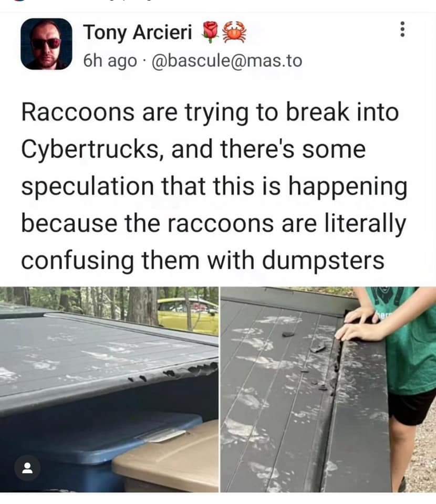436x504 pixels.
Task: Click the rose emoji beside the name
Action: click(x=210, y=32)
